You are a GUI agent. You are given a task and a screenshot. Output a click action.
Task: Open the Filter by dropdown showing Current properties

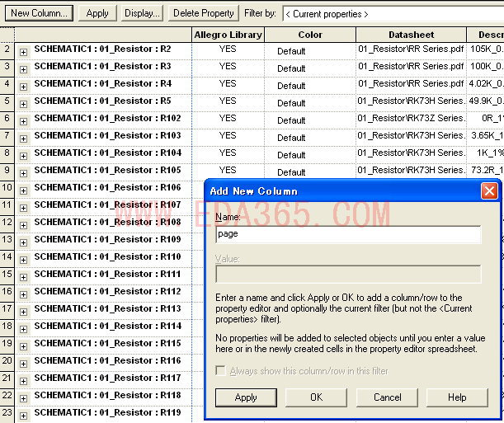(393, 14)
